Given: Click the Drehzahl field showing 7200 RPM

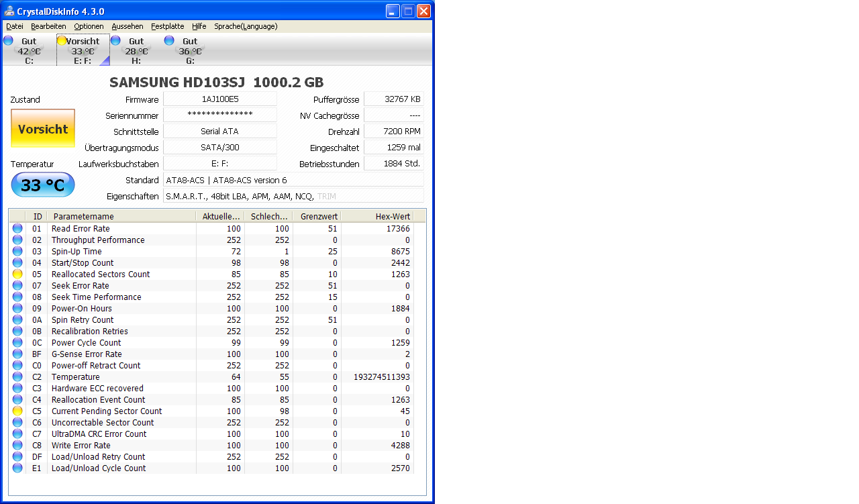Looking at the screenshot, I should click(x=394, y=132).
